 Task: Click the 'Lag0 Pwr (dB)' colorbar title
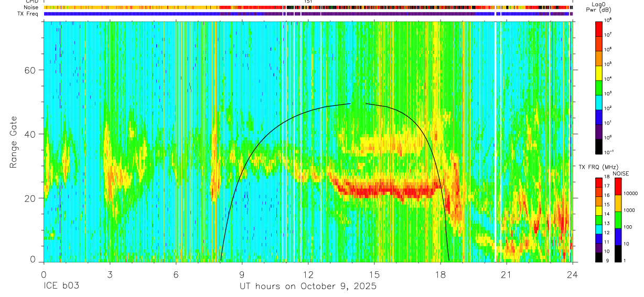coord(599,7)
